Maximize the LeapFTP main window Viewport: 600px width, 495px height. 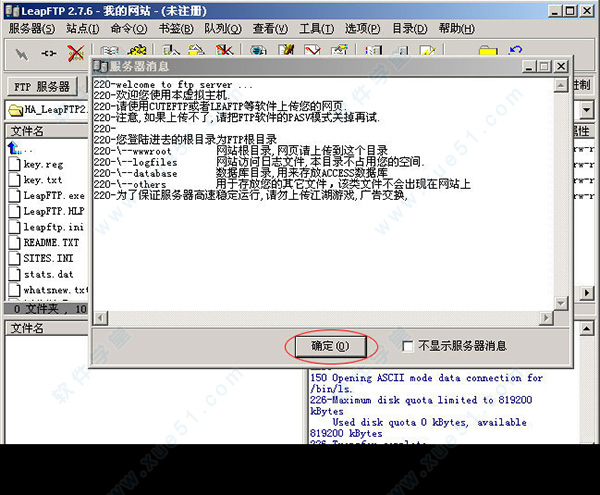[x=570, y=11]
